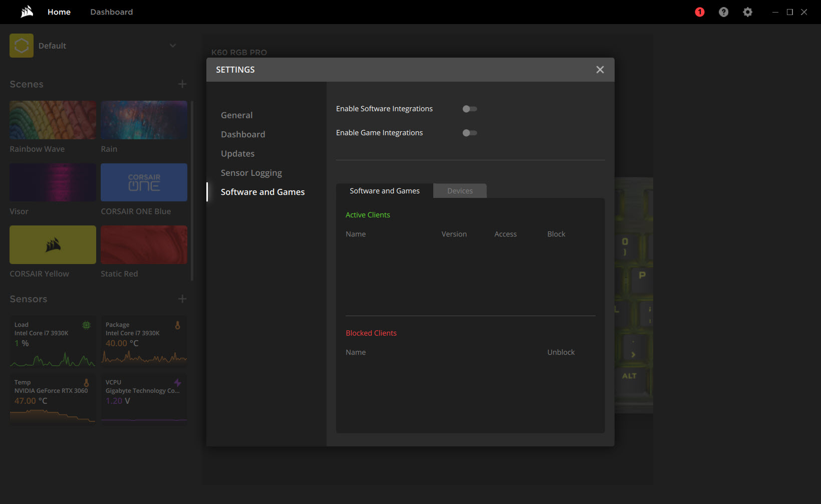This screenshot has height=504, width=821.
Task: Click the scenes list scrollbar
Action: tap(192, 190)
